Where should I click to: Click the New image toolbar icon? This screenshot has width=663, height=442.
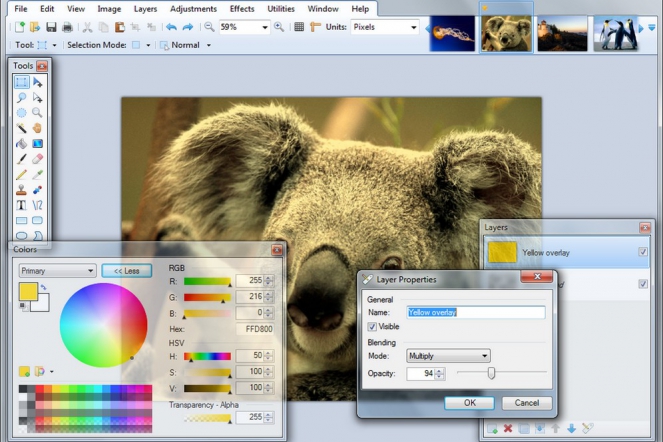pyautogui.click(x=19, y=27)
